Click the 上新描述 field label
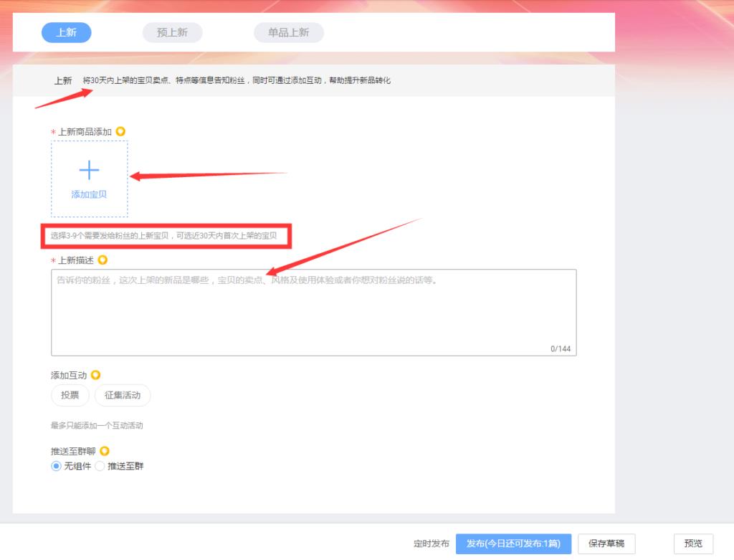 point(76,260)
